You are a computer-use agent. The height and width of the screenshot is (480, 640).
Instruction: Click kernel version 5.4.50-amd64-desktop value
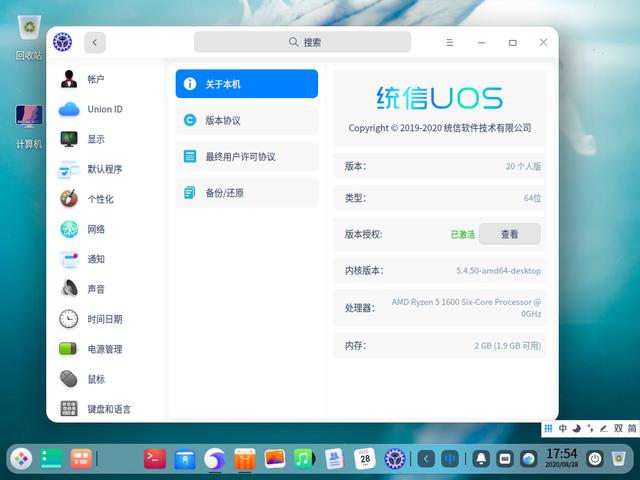[x=498, y=270]
